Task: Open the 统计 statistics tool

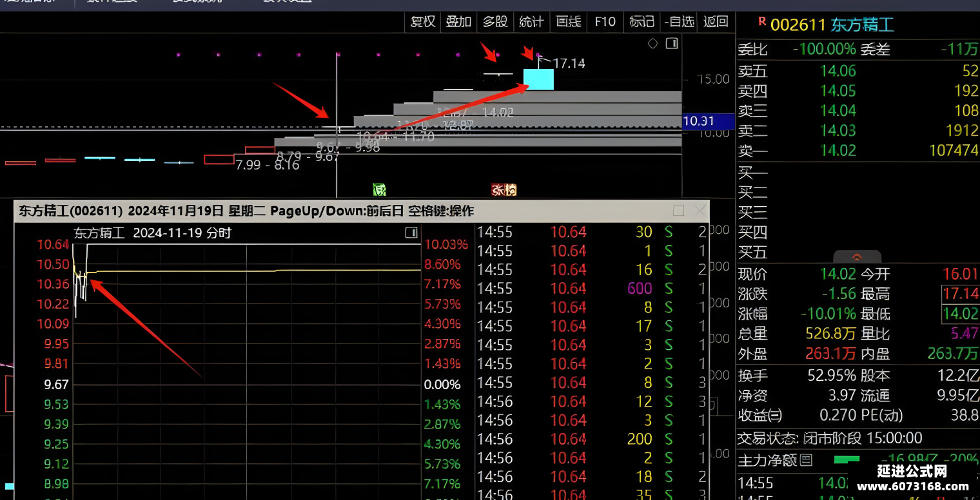Action: tap(531, 22)
